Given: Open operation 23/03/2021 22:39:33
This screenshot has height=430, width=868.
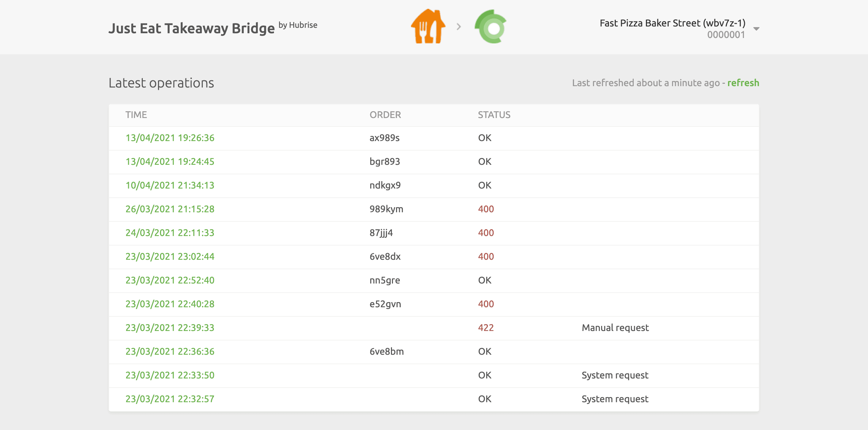Looking at the screenshot, I should pyautogui.click(x=170, y=328).
